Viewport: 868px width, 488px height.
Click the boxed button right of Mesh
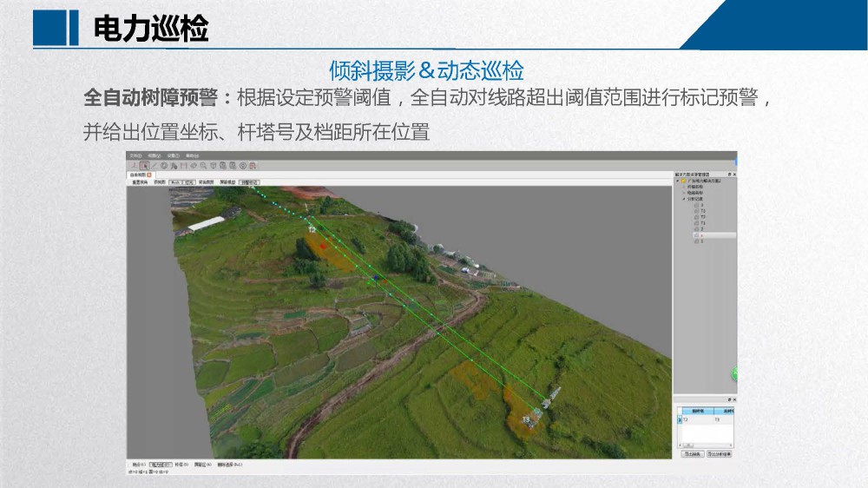(x=190, y=182)
